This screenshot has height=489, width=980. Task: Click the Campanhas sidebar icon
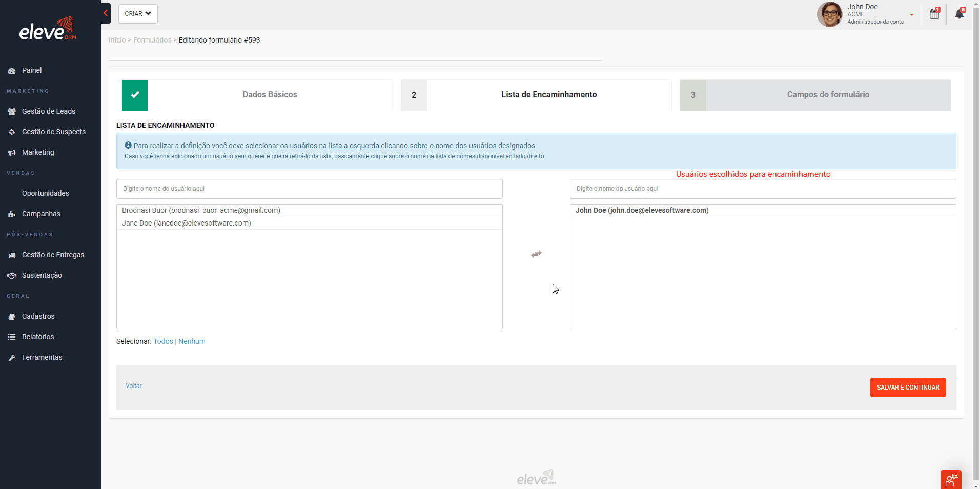click(x=11, y=214)
